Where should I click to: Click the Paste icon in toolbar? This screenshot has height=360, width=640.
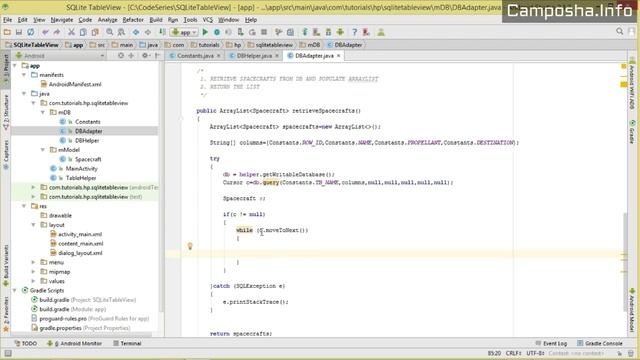pyautogui.click(x=95, y=32)
